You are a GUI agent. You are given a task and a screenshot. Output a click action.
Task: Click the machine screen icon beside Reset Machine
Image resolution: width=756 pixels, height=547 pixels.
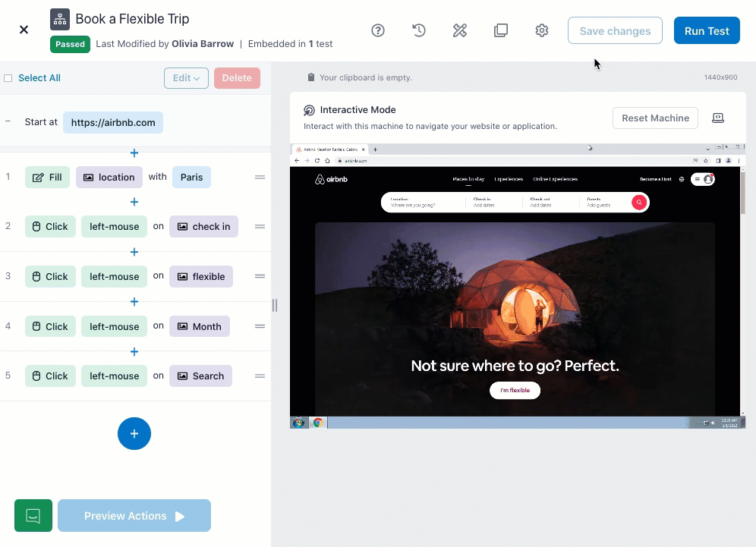[718, 118]
